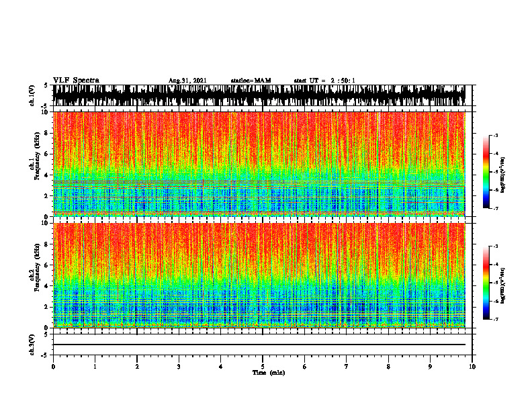The image size is (532, 411).
Task: Click time axis tick label 1
Action: coord(95,367)
